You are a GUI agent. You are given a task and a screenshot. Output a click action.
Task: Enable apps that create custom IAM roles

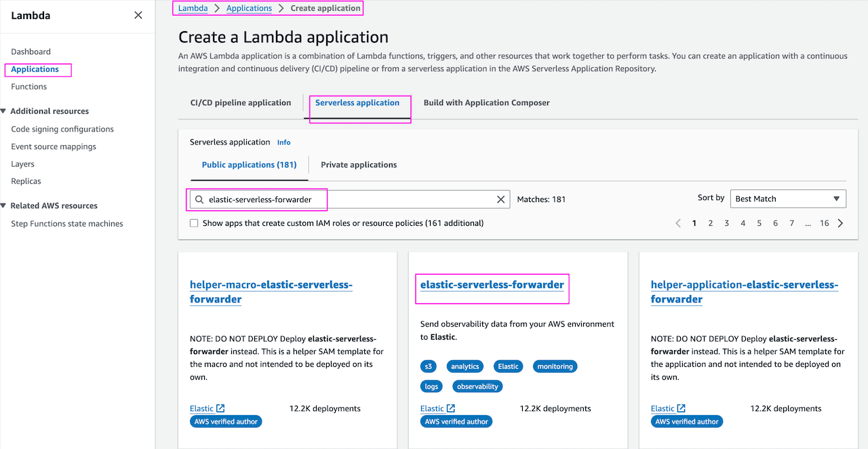point(194,222)
